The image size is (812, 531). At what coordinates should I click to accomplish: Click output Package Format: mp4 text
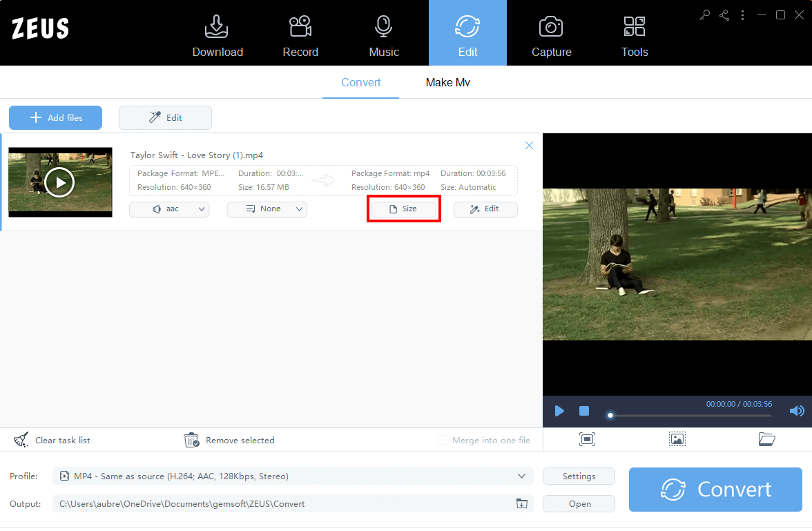click(x=391, y=173)
